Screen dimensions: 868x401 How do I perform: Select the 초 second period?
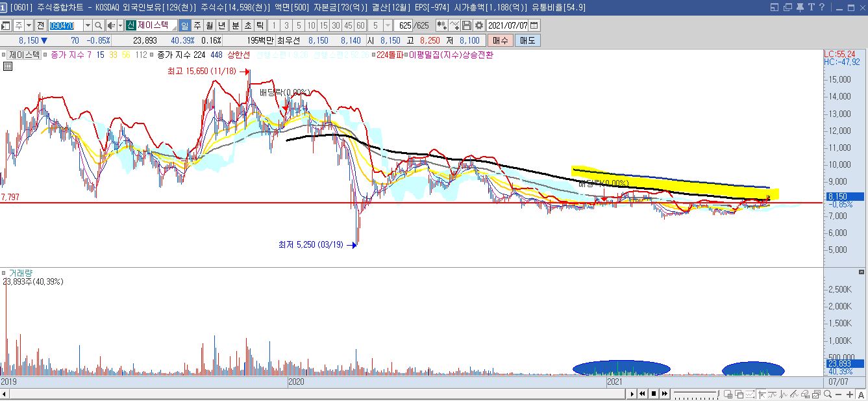(x=247, y=25)
